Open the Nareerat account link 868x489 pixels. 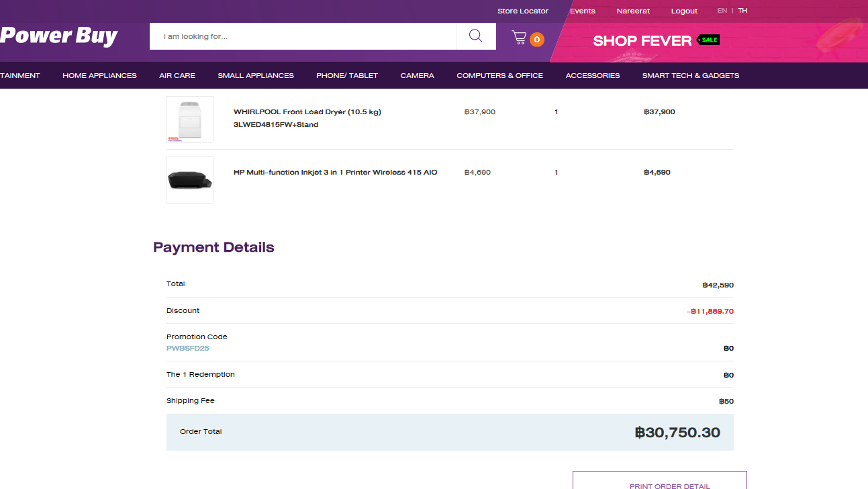(x=633, y=11)
